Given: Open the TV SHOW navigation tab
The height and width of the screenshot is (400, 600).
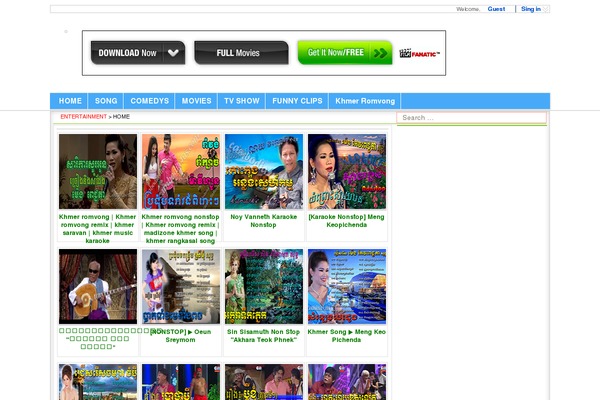Looking at the screenshot, I should [x=241, y=101].
